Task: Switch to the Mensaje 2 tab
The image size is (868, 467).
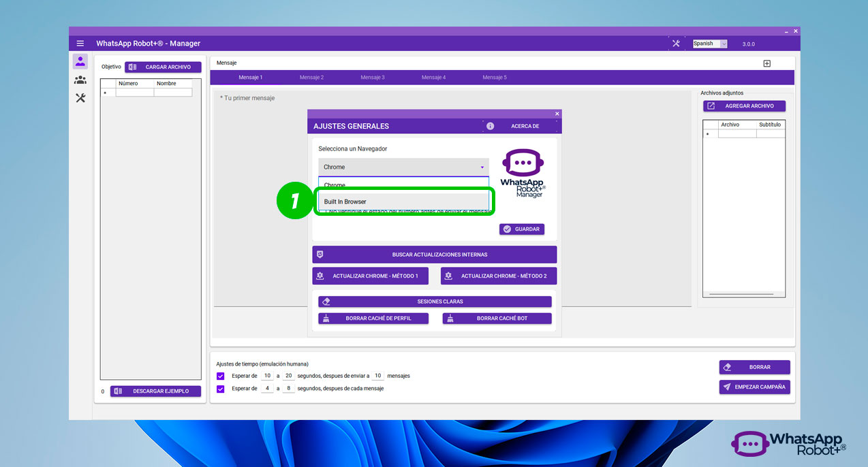Action: [311, 78]
